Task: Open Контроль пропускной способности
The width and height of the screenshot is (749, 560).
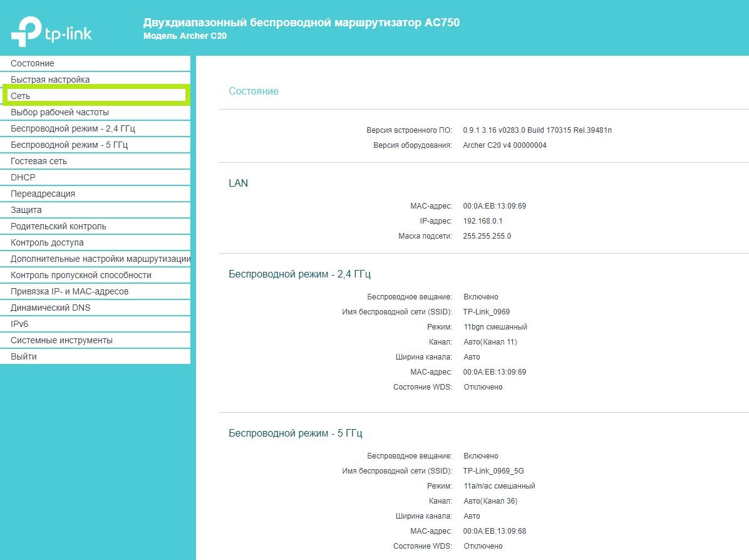Action: 81,275
